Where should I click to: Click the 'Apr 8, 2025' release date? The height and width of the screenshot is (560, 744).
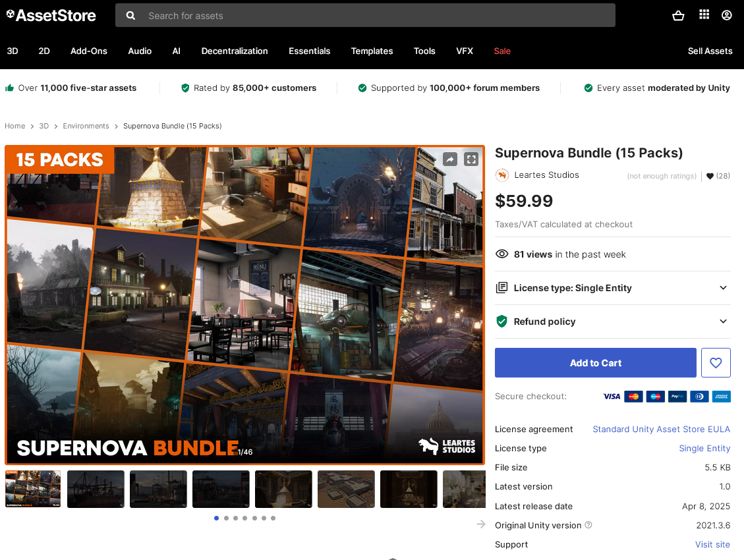(x=706, y=506)
